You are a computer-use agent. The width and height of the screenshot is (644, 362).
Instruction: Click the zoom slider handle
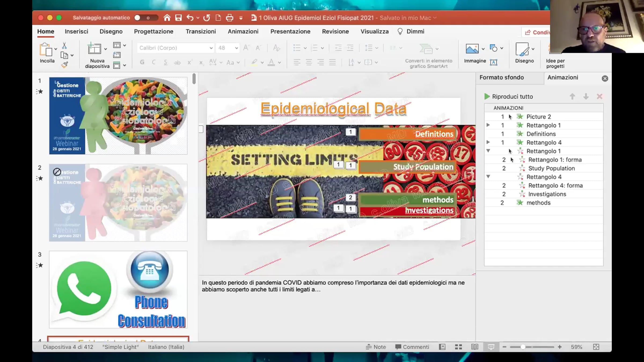coord(523,347)
